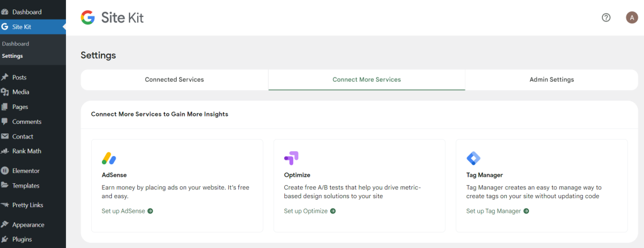The image size is (644, 248).
Task: Click the Settings page heading
Action: point(98,55)
